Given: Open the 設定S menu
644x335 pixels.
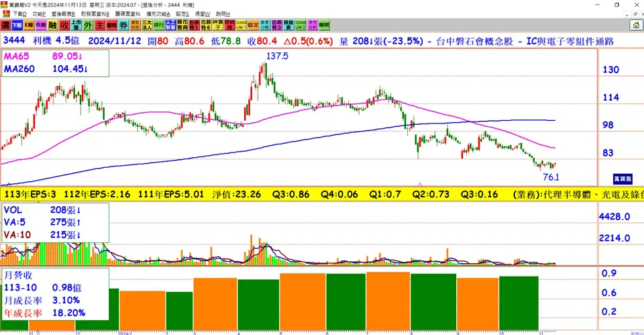Looking at the screenshot, I should pyautogui.click(x=182, y=14).
